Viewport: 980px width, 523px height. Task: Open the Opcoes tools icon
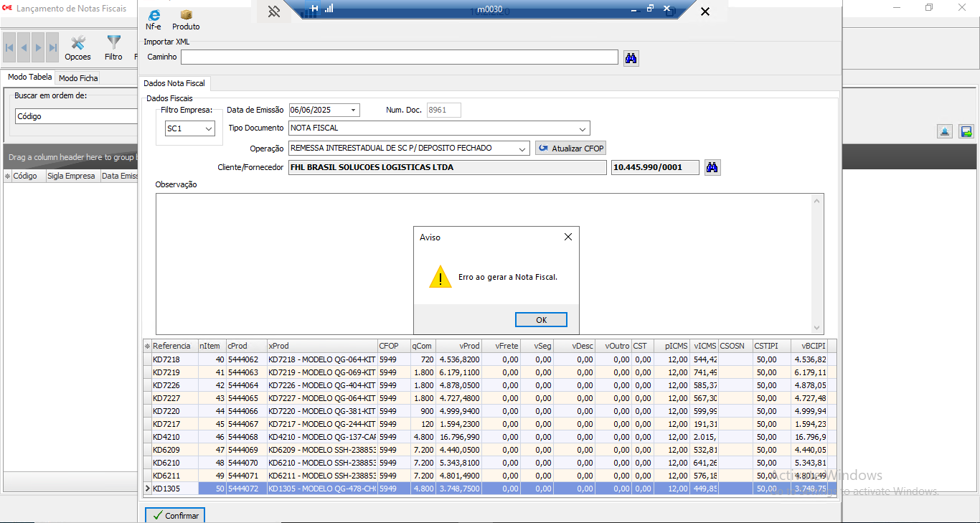(x=77, y=44)
